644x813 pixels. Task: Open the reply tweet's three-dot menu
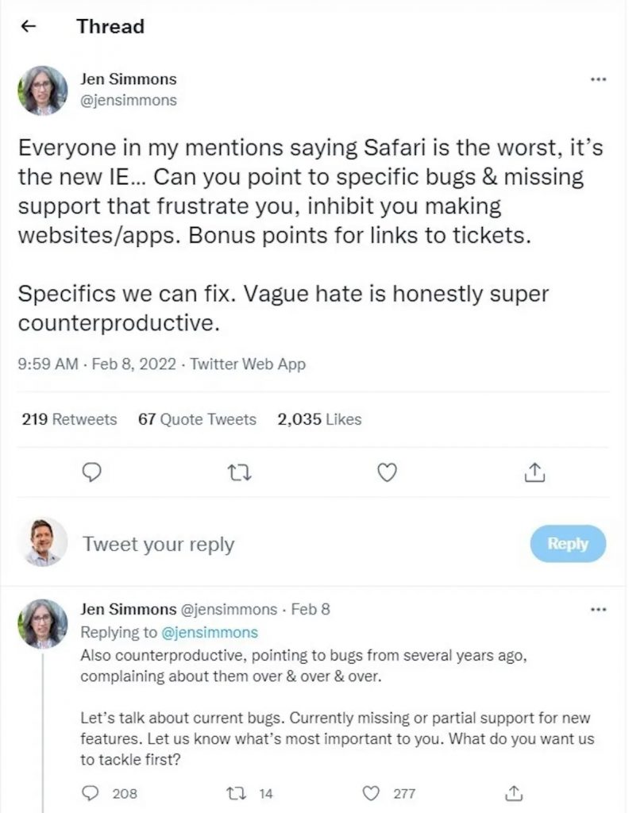tap(598, 610)
